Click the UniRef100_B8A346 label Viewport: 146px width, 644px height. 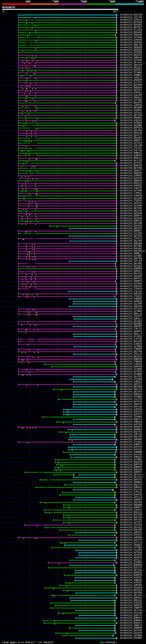(131, 243)
